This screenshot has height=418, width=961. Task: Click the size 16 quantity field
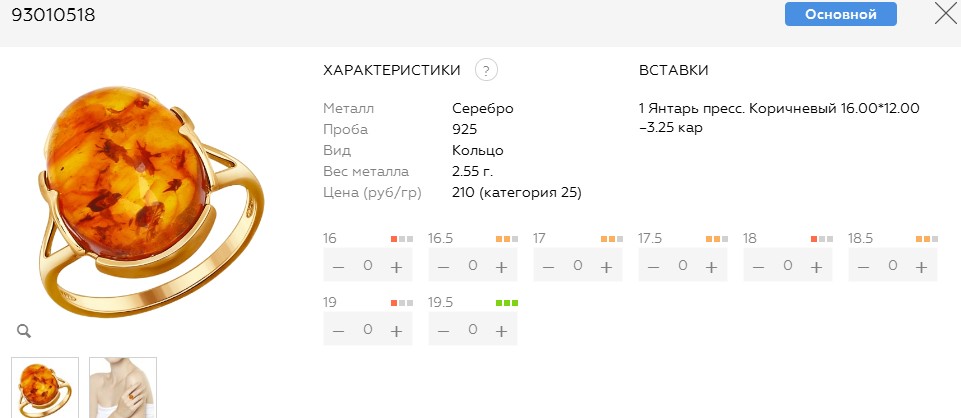pyautogui.click(x=368, y=267)
